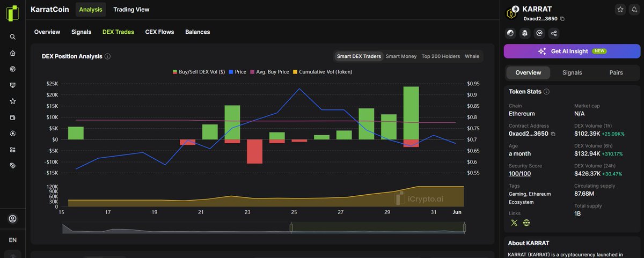
Task: Click the Gaming, Ethereum Ecosystem tags text
Action: point(529,198)
